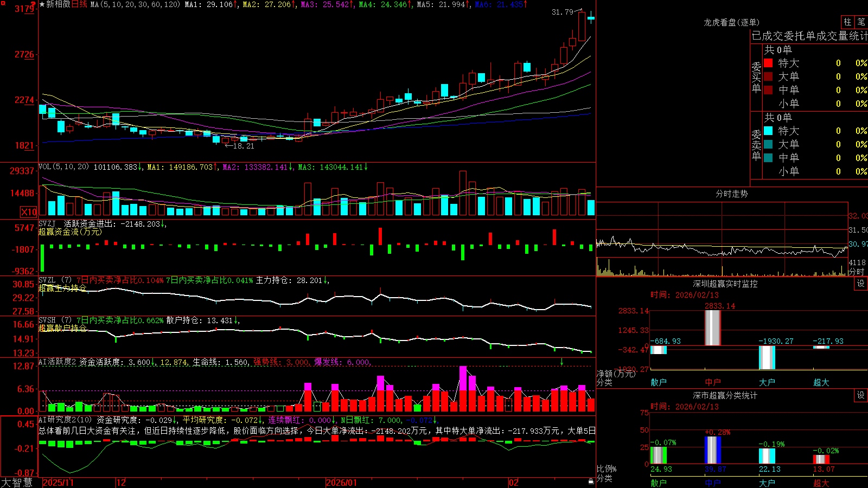868x488 pixels.
Task: Click the latest red candlestick near 31.79
Action: point(582,26)
